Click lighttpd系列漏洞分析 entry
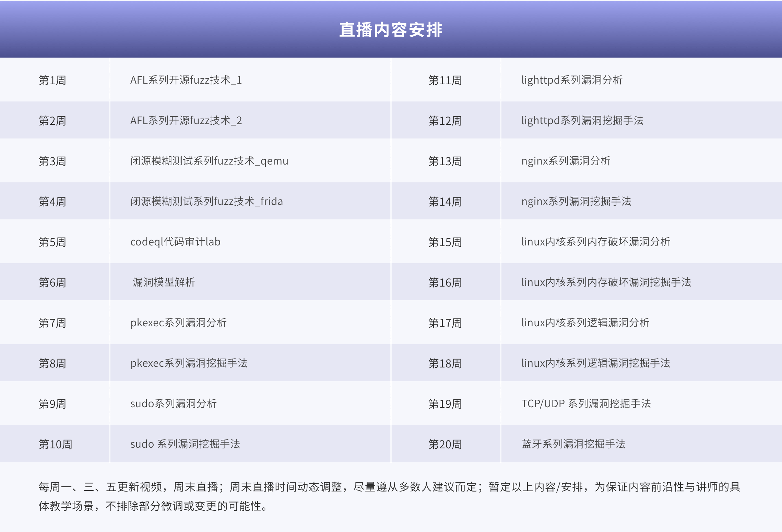 pyautogui.click(x=572, y=80)
